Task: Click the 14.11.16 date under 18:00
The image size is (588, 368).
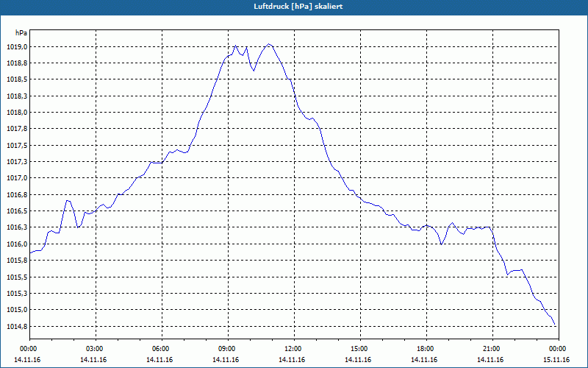Action: click(x=424, y=360)
